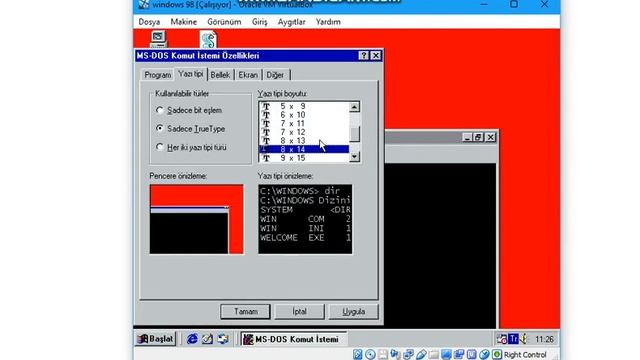Click VirtualBox network adapters status icon
The image size is (640, 360).
tap(408, 354)
